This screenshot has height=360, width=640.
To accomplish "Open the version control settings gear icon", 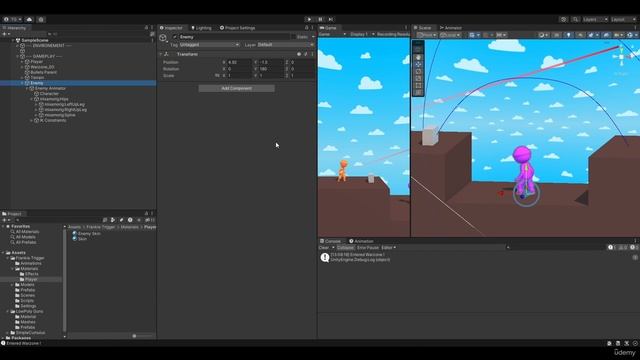I will (41, 19).
